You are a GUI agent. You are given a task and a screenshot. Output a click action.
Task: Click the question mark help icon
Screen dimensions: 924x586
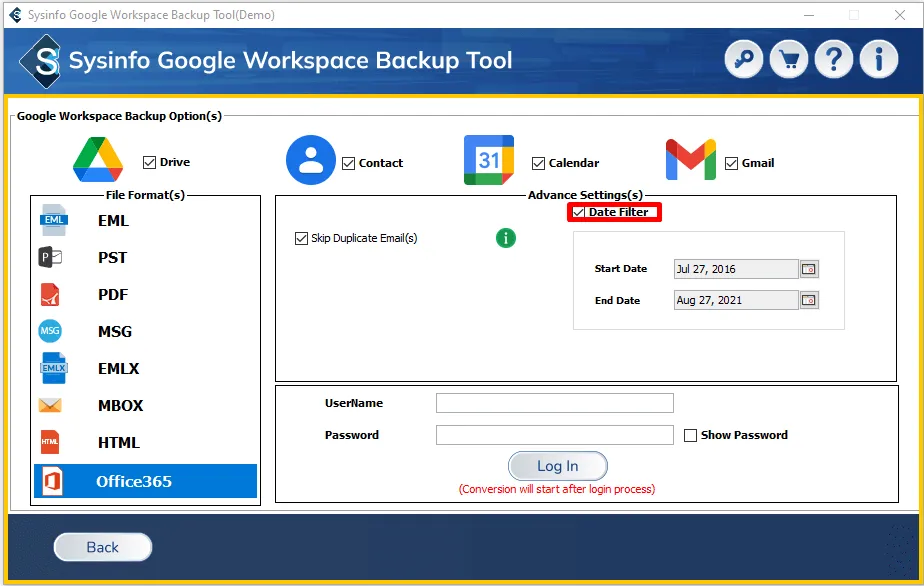pyautogui.click(x=833, y=60)
